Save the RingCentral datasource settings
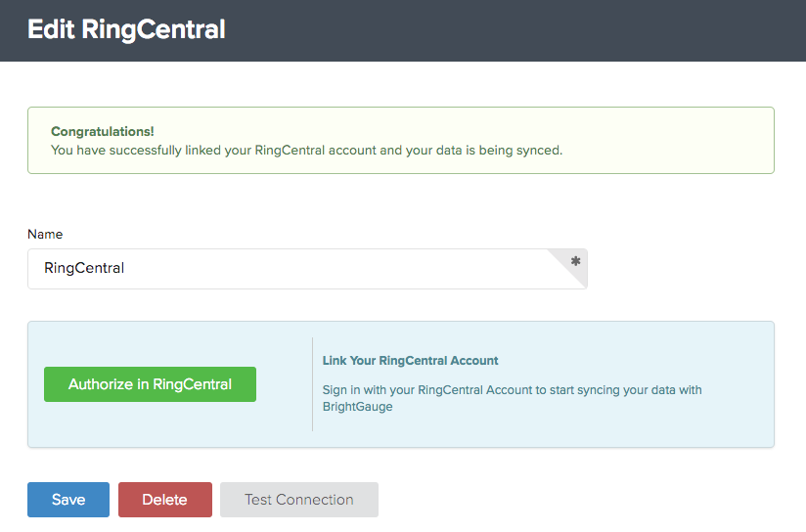The width and height of the screenshot is (806, 532). (x=68, y=499)
